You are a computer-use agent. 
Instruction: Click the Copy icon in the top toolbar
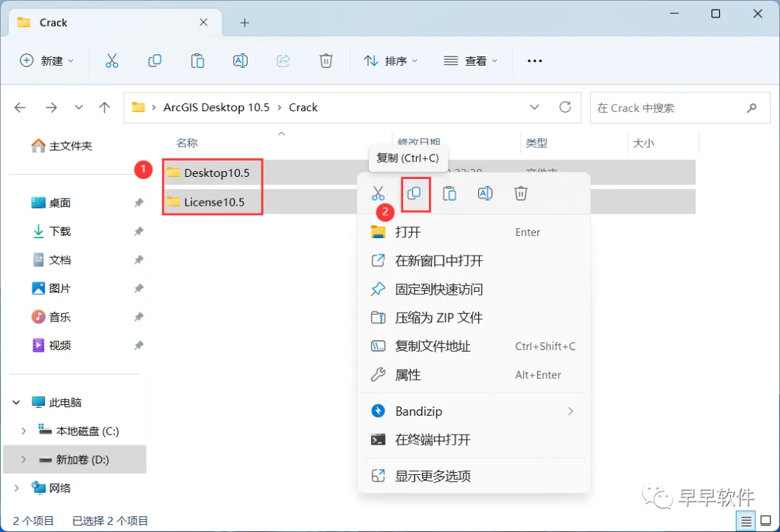point(155,61)
